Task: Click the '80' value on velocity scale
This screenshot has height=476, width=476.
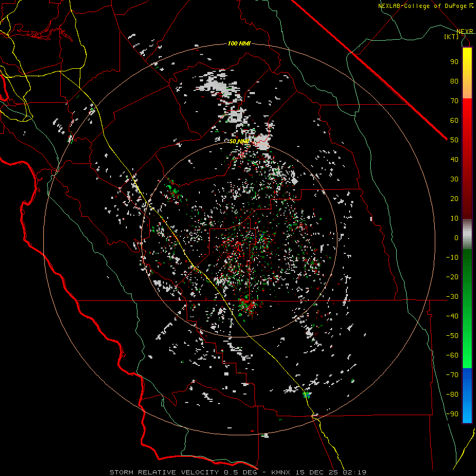Action: click(454, 81)
